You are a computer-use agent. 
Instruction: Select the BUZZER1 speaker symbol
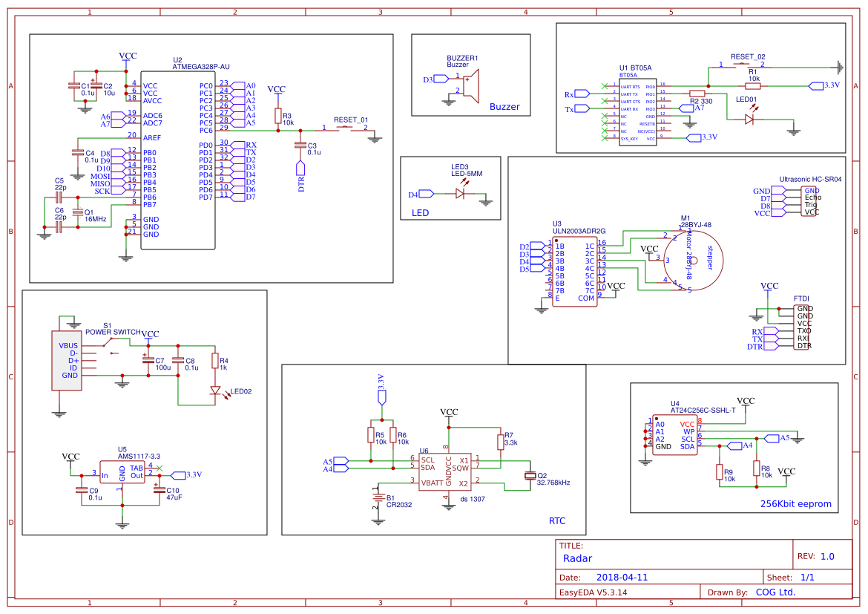[x=470, y=86]
